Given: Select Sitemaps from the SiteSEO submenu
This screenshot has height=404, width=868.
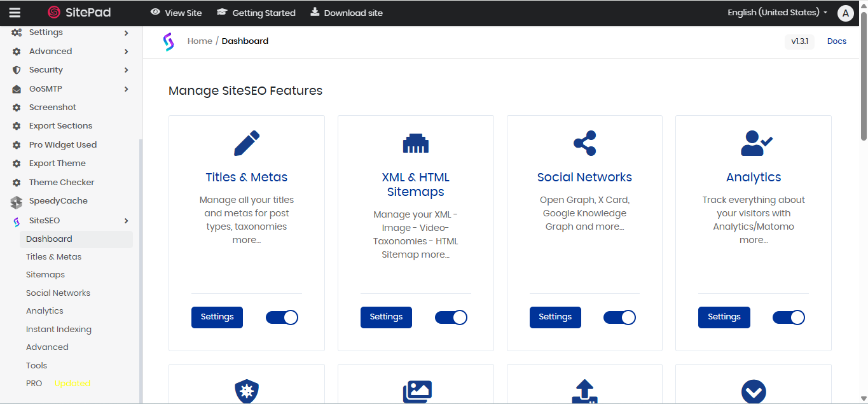Looking at the screenshot, I should (x=45, y=275).
